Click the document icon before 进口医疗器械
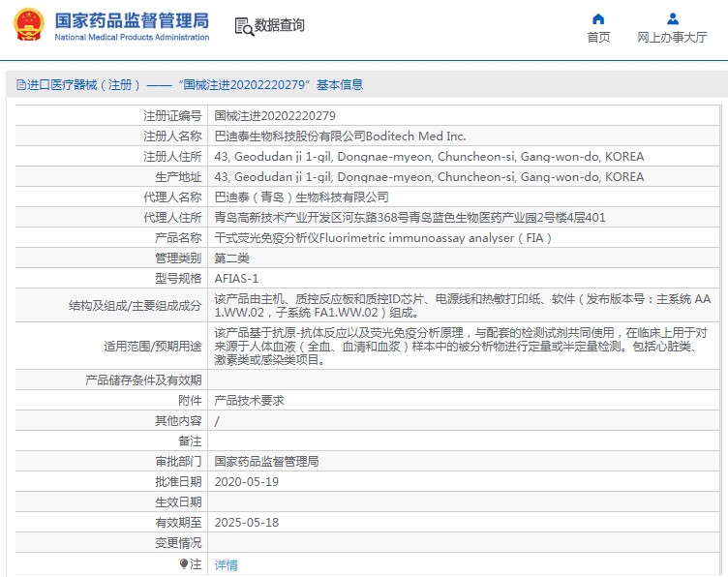728x577 pixels. (21, 84)
